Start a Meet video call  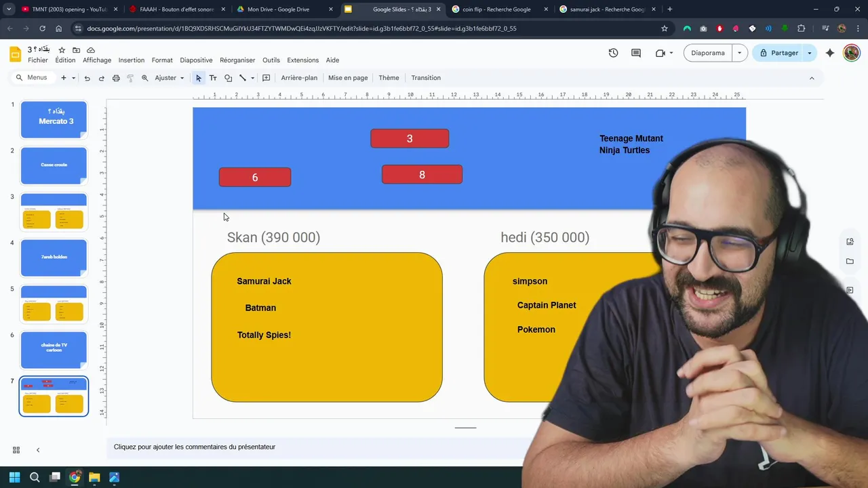(x=660, y=53)
